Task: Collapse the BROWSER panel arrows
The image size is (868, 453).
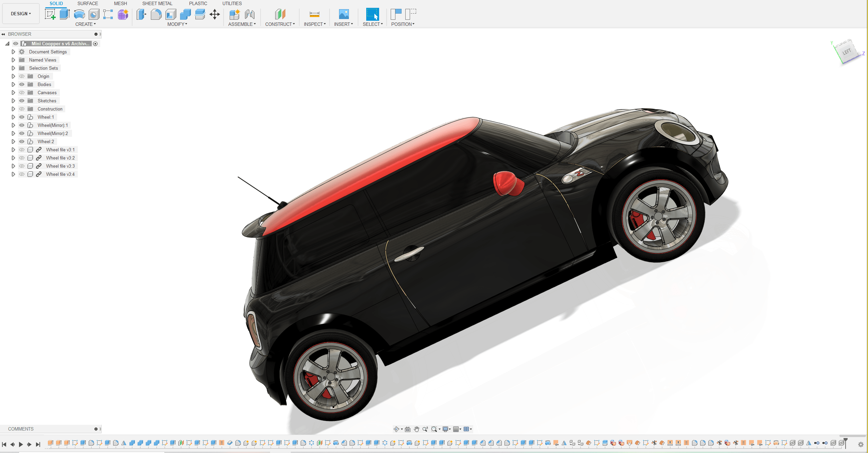Action: tap(3, 34)
